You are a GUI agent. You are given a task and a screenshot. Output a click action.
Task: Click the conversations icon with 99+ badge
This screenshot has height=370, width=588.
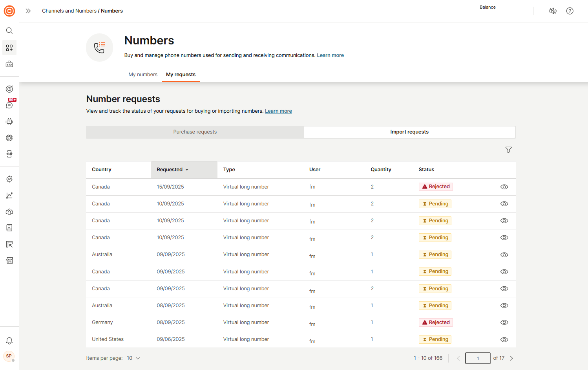[9, 105]
